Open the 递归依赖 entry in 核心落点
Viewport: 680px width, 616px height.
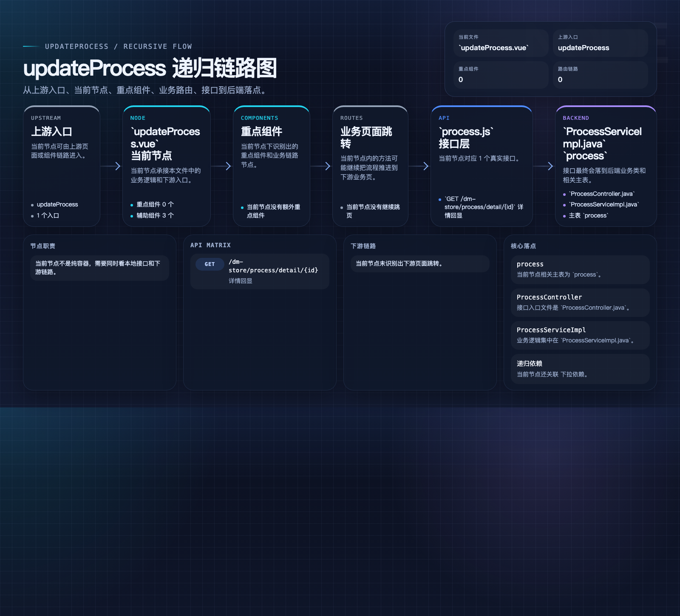click(x=580, y=369)
